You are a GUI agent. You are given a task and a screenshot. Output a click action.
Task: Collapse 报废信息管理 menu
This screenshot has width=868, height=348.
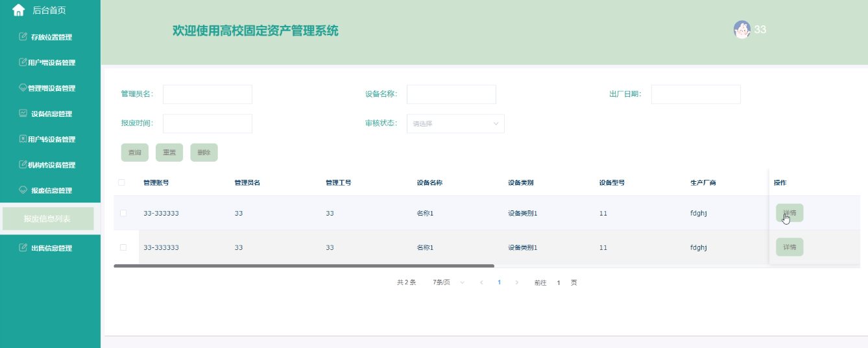coord(50,190)
